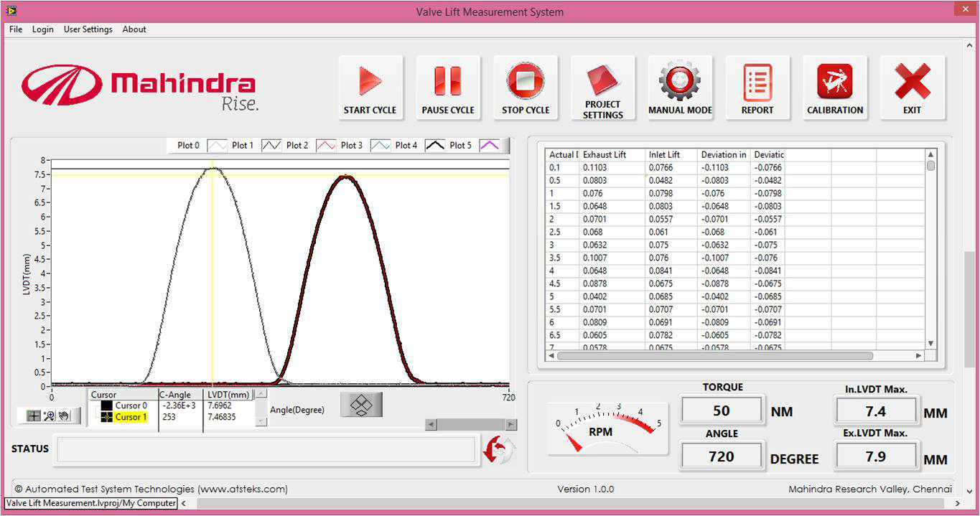The height and width of the screenshot is (516, 980).
Task: Click the Login menu item
Action: [x=42, y=29]
